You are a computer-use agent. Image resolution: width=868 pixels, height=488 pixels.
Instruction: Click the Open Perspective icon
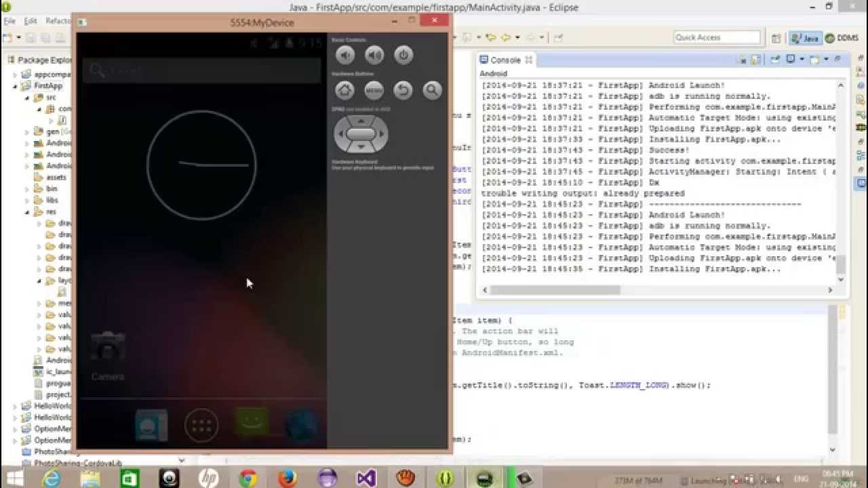[776, 38]
